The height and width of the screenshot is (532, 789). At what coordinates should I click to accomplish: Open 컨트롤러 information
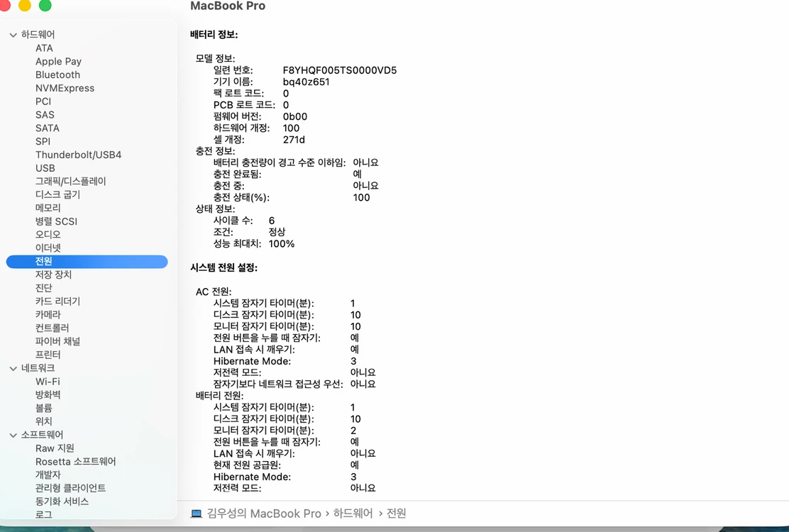tap(53, 328)
